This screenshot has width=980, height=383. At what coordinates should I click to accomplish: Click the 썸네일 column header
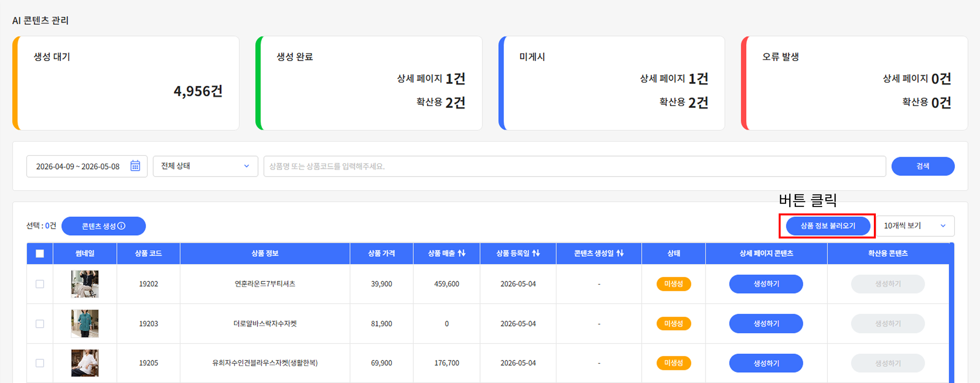coord(85,253)
